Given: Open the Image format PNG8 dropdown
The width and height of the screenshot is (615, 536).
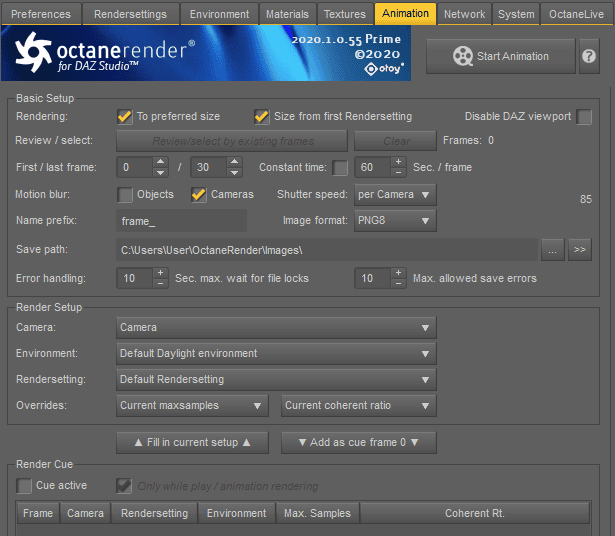Looking at the screenshot, I should coord(395,221).
